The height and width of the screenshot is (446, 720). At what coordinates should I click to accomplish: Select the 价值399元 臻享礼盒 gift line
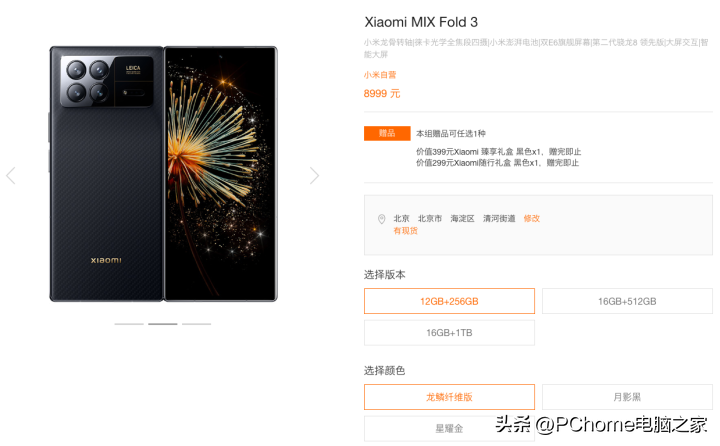499,152
